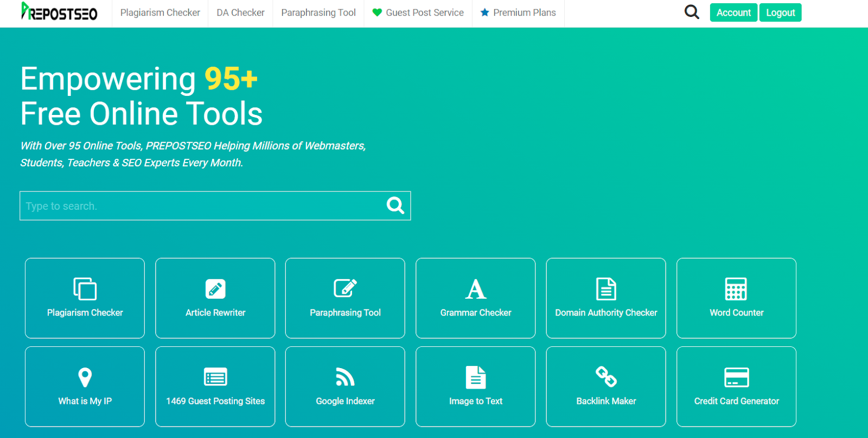Click the Grammar Checker letter A icon
This screenshot has height=438, width=868.
pyautogui.click(x=476, y=289)
